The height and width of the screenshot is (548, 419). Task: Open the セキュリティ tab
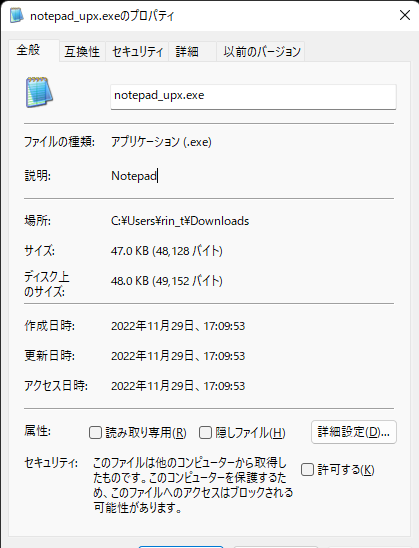137,52
